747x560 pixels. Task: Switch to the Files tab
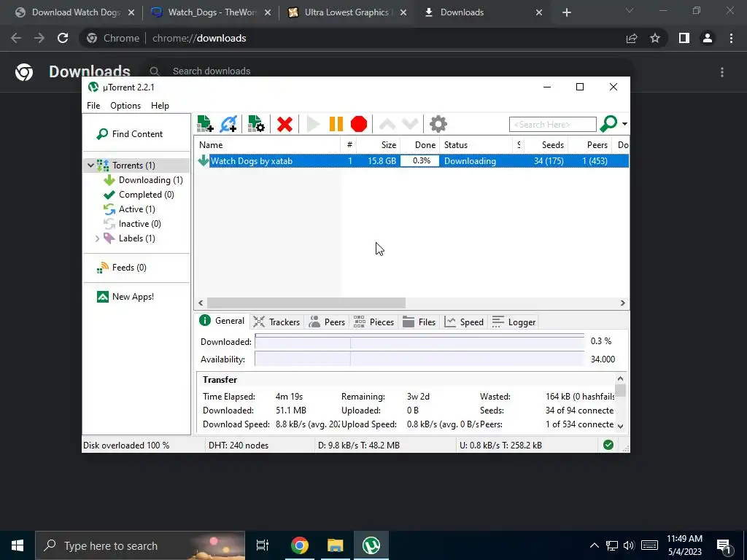[x=419, y=322]
